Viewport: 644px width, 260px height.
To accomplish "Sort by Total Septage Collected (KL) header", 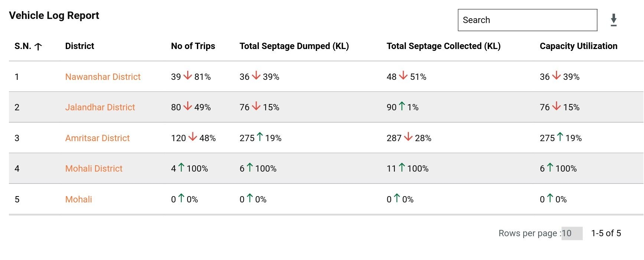I will [443, 46].
